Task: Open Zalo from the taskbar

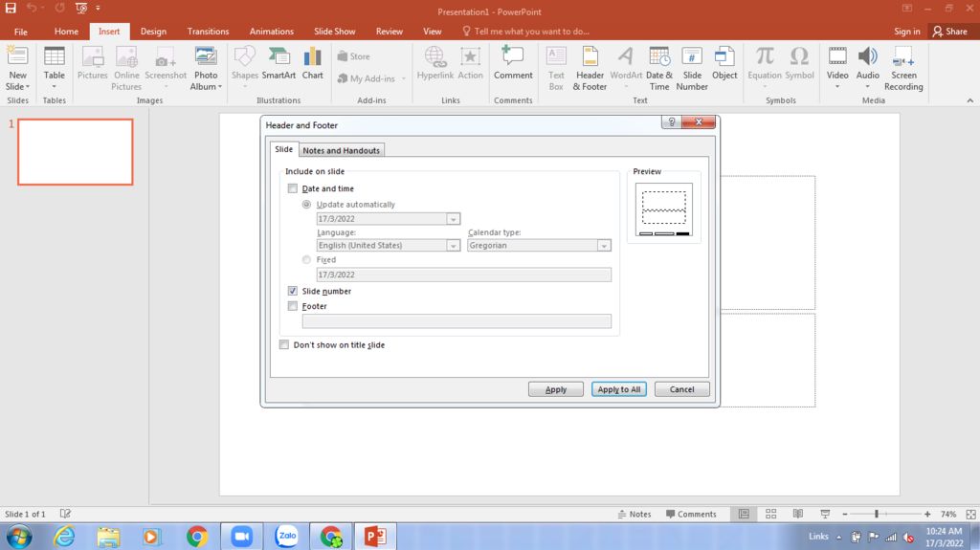Action: 287,537
